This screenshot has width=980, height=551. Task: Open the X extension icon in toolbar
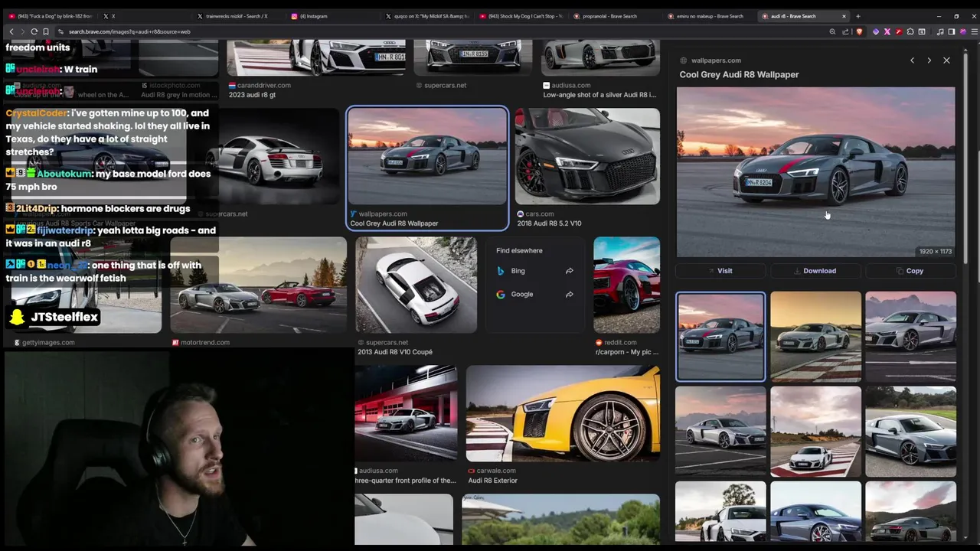point(887,31)
